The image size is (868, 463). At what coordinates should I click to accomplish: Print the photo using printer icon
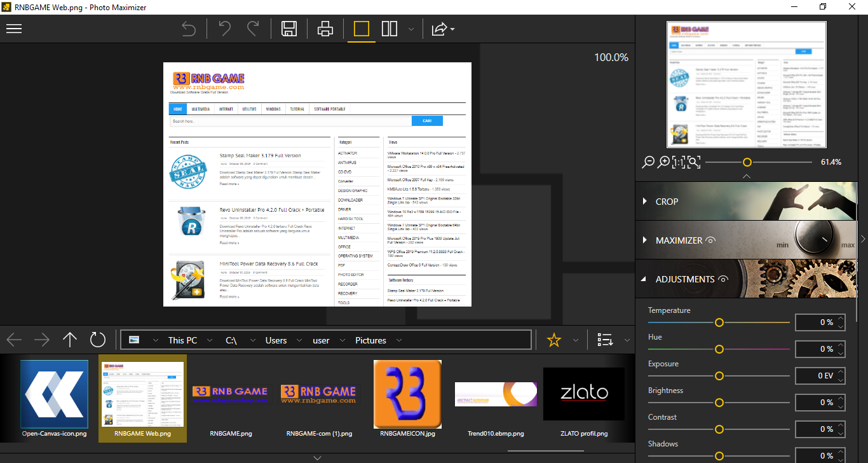tap(325, 29)
